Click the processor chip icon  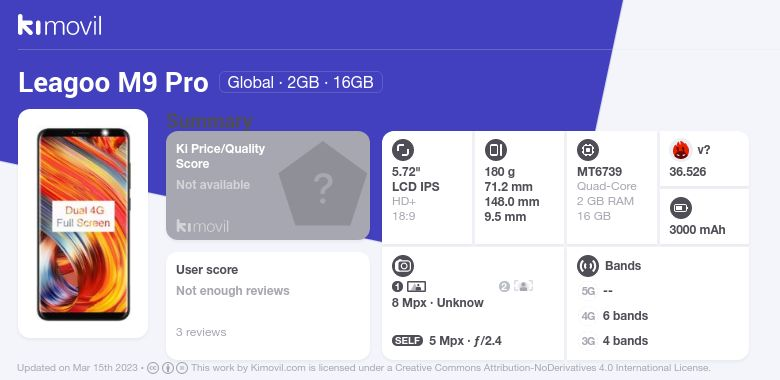point(588,150)
